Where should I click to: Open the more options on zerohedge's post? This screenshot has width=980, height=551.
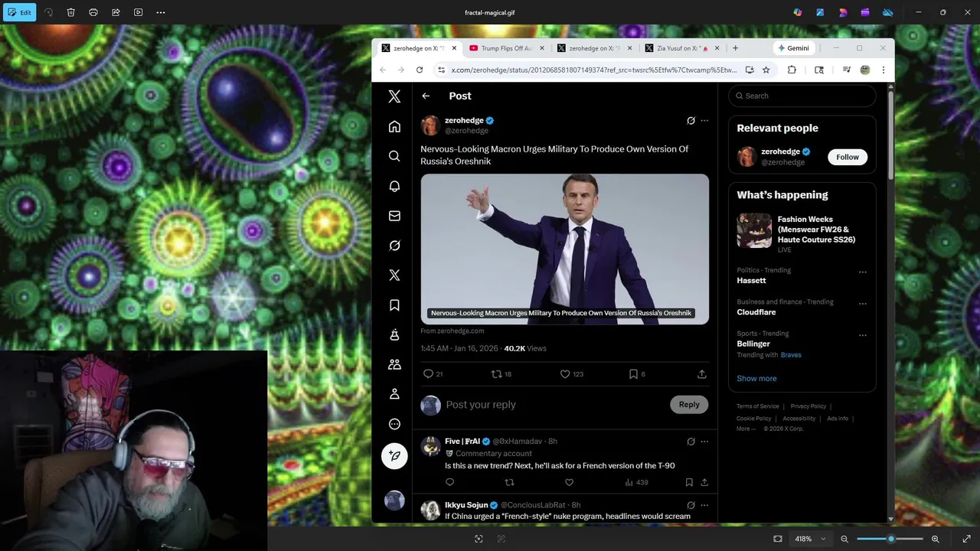tap(704, 120)
